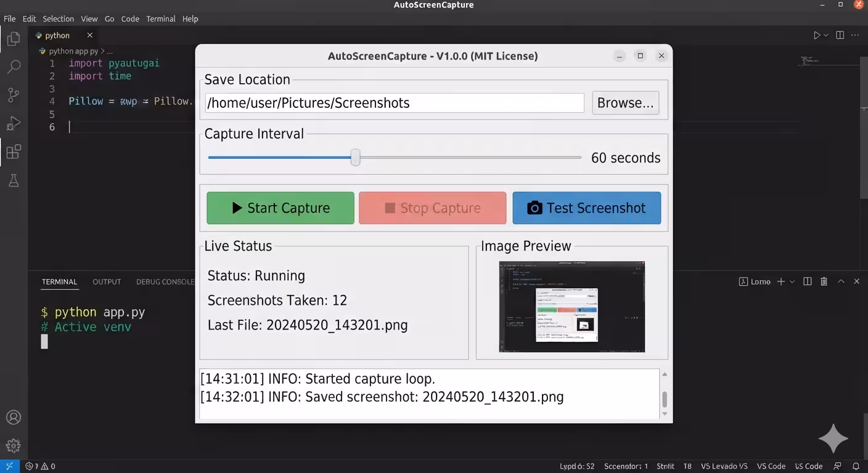Image resolution: width=868 pixels, height=473 pixels.
Task: Close the python editor tab
Action: (89, 35)
